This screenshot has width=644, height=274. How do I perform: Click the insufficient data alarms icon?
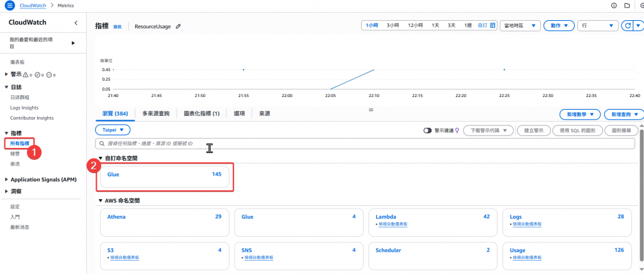pyautogui.click(x=49, y=75)
